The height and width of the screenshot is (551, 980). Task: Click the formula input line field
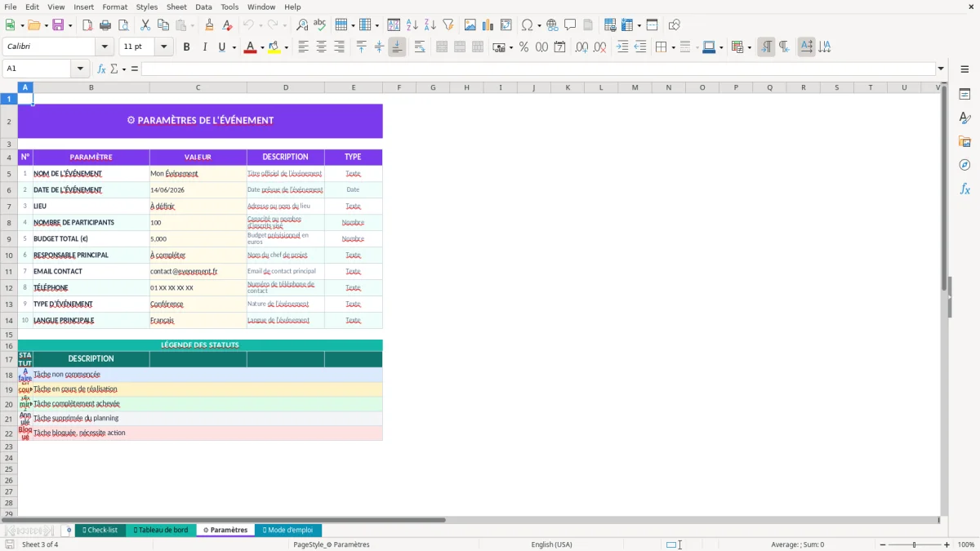pos(538,69)
